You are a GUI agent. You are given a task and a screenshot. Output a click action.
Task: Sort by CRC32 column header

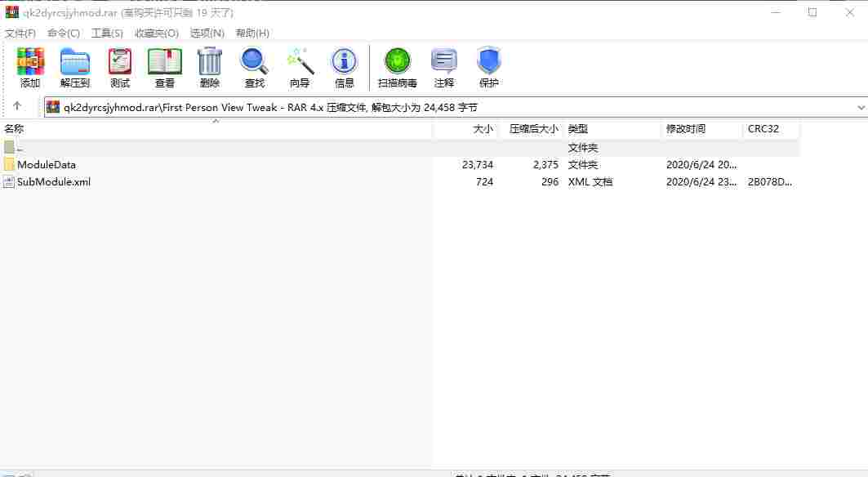(771, 129)
